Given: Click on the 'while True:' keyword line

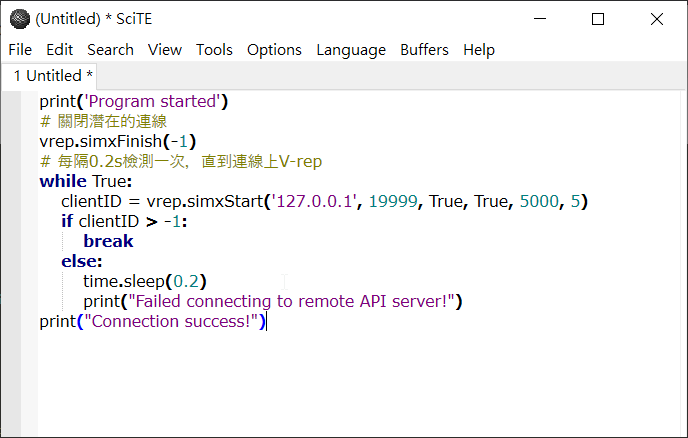Looking at the screenshot, I should click(85, 182).
